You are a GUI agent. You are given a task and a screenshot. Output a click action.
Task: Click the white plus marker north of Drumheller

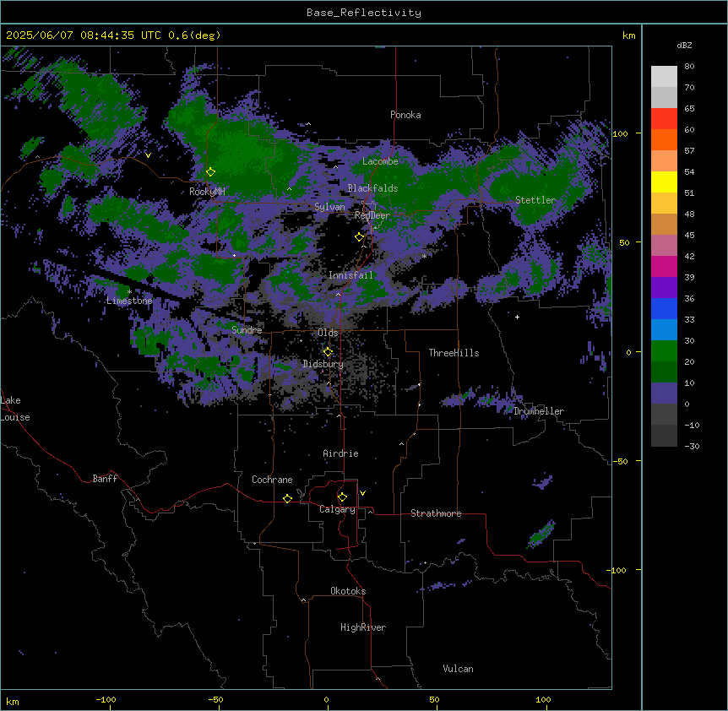(x=517, y=317)
